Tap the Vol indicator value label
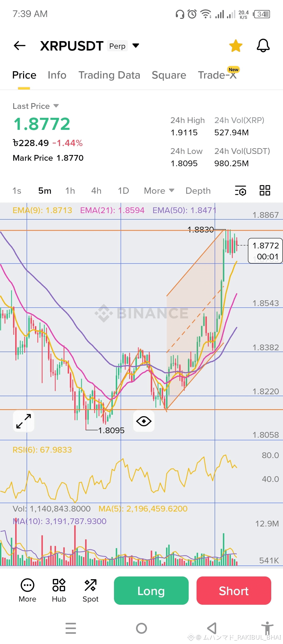The height and width of the screenshot is (644, 283). tap(52, 509)
